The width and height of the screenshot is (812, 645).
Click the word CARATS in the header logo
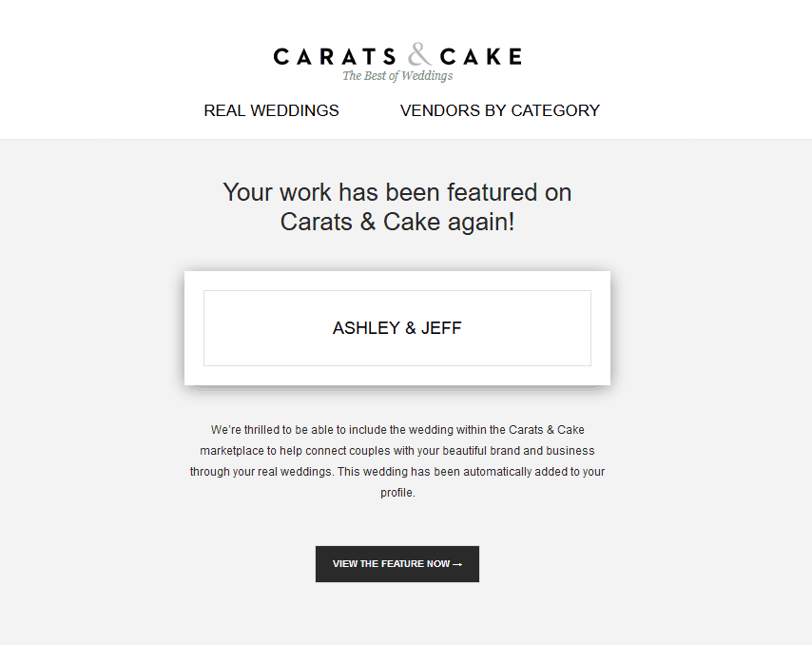point(335,56)
